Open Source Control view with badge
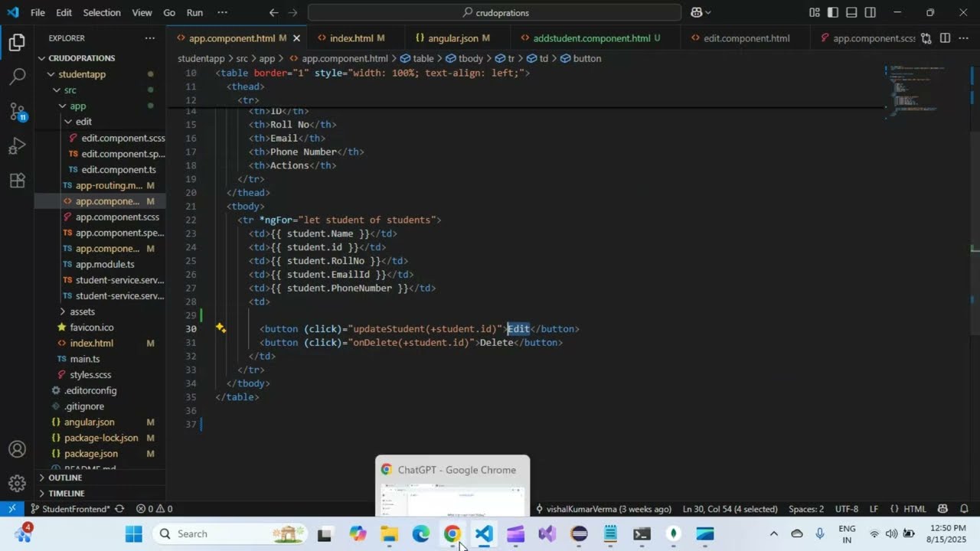Viewport: 980px width, 551px height. tap(17, 112)
